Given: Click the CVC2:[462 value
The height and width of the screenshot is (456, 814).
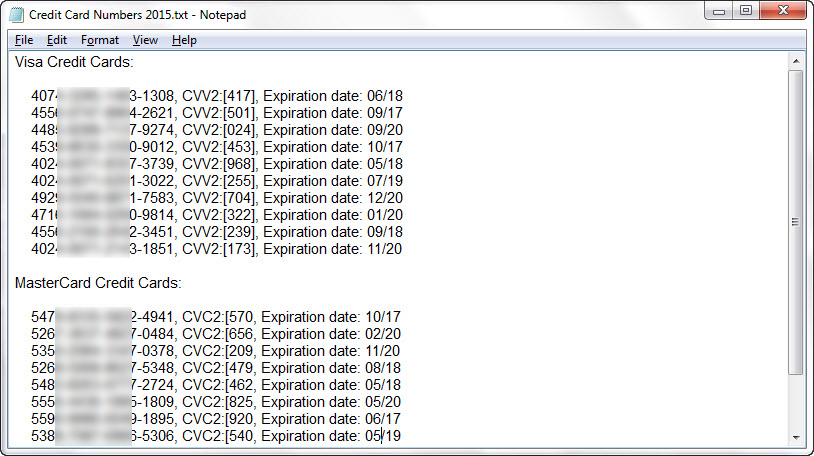Looking at the screenshot, I should (218, 385).
